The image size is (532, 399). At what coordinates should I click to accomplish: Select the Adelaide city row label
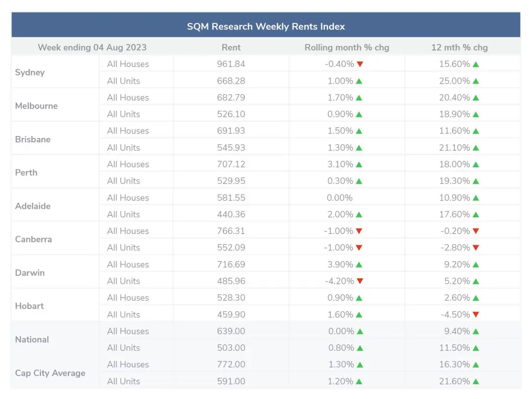pyautogui.click(x=33, y=206)
